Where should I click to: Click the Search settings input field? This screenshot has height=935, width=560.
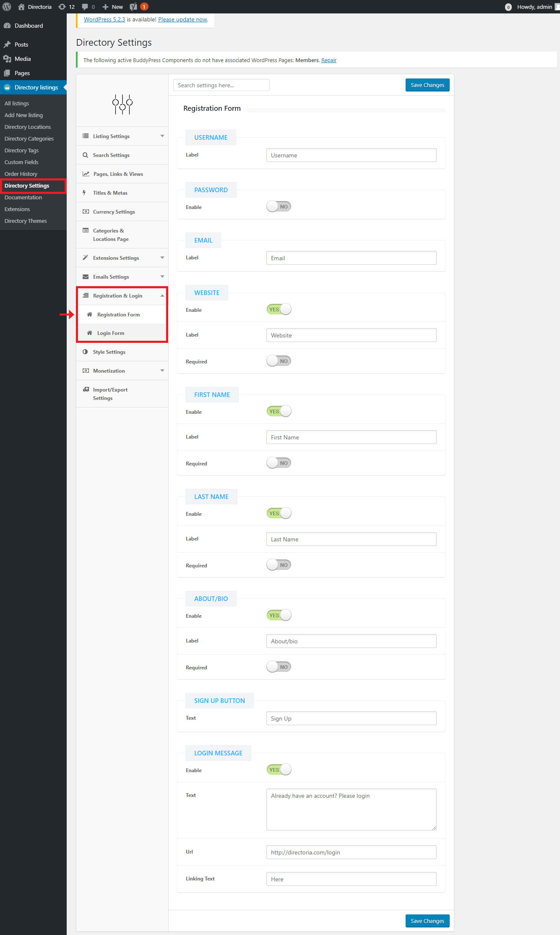(x=221, y=85)
